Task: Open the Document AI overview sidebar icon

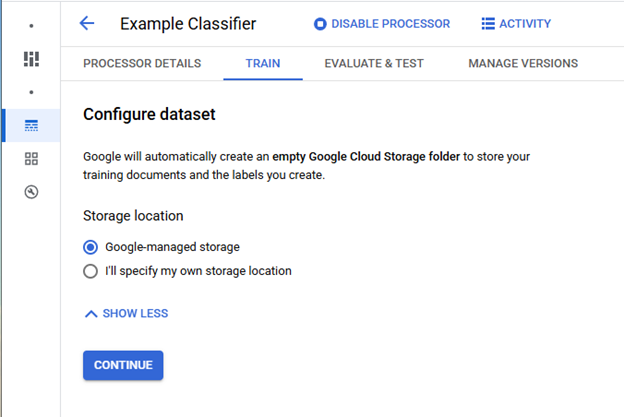Action: pyautogui.click(x=31, y=59)
